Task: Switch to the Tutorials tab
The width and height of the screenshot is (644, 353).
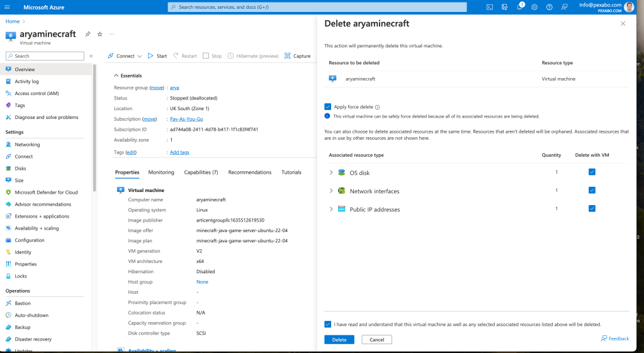Action: [291, 172]
